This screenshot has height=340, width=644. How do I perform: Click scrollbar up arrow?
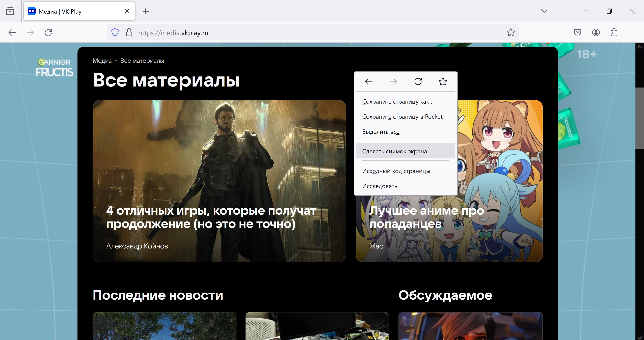[x=639, y=47]
